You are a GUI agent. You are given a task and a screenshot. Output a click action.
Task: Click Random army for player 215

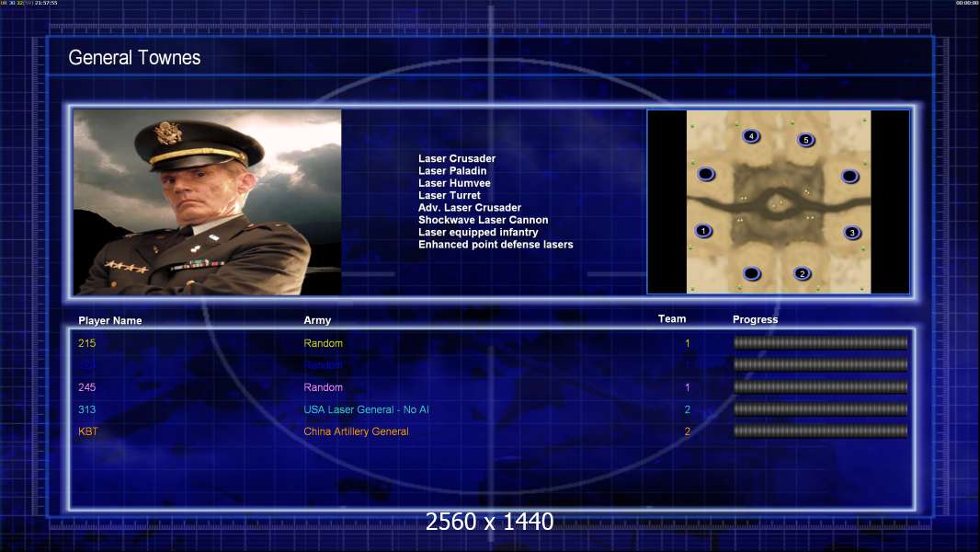pyautogui.click(x=323, y=343)
